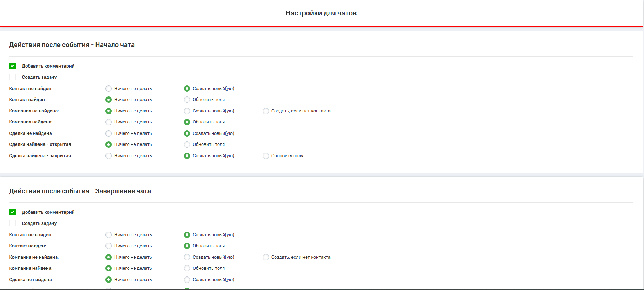Screen dimensions: 644x290
Task: Завершение чата: Сделка не найдена, select Создать новый(ую)
Action: (187, 280)
